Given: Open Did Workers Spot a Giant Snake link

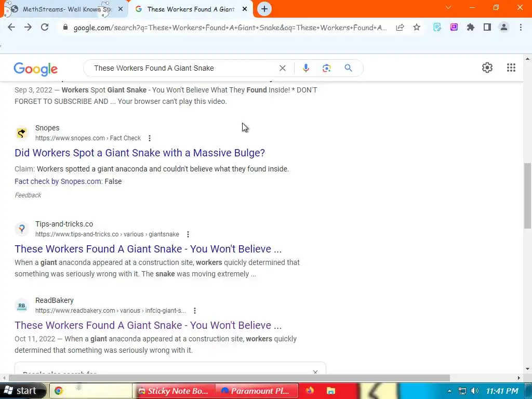Looking at the screenshot, I should pyautogui.click(x=139, y=153).
